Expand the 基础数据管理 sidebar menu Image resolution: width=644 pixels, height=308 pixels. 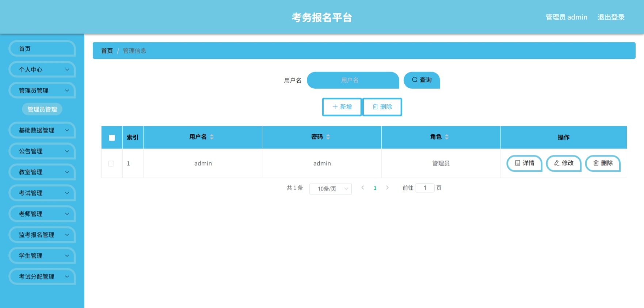coord(42,130)
